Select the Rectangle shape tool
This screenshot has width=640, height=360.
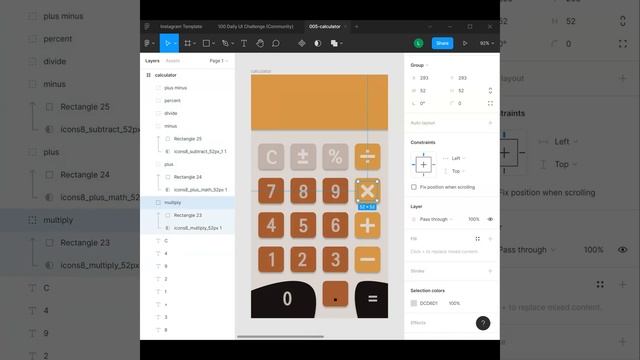click(206, 43)
